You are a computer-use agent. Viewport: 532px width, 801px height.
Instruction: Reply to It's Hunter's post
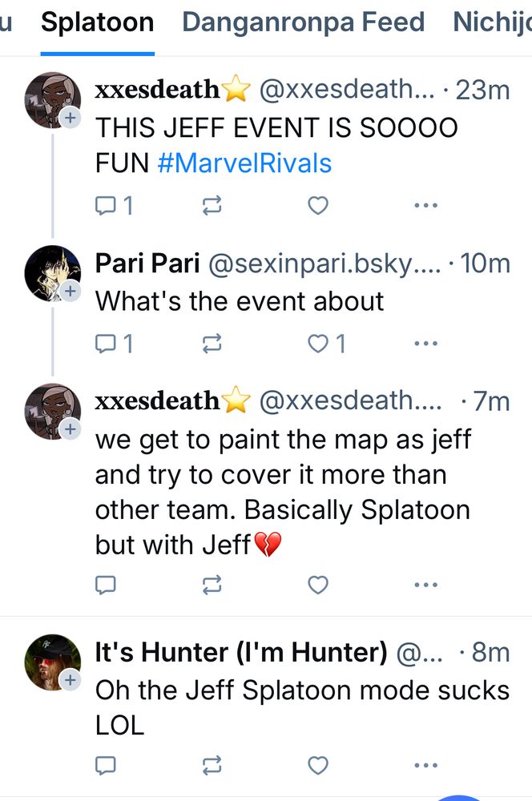click(x=106, y=766)
